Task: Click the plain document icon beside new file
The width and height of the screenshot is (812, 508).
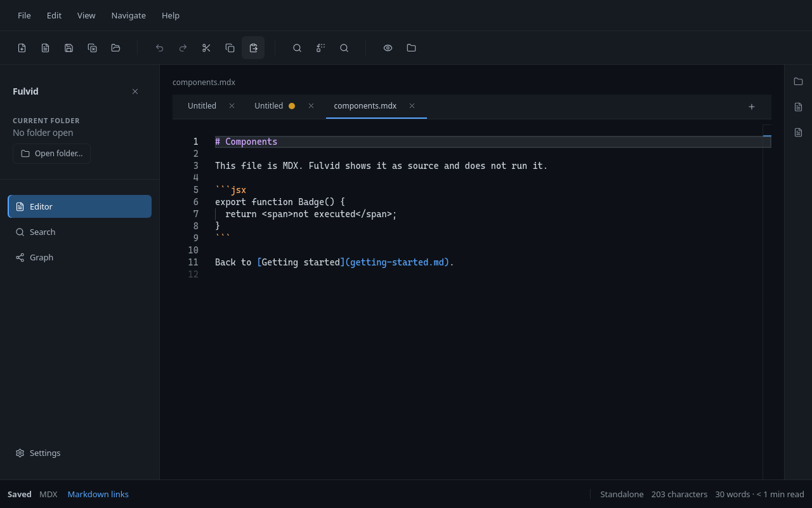Action: tap(46, 48)
